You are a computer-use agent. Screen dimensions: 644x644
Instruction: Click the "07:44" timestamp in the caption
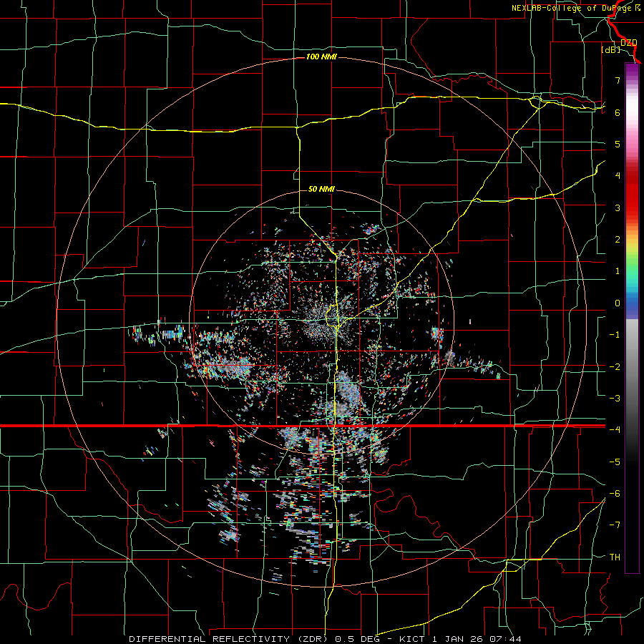click(506, 639)
